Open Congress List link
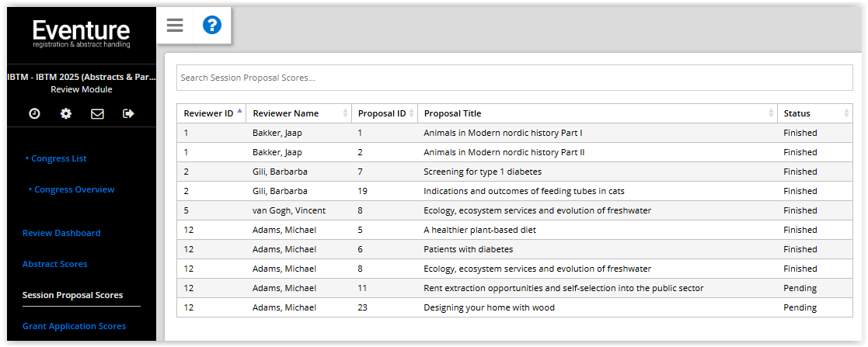The image size is (868, 347). 56,158
